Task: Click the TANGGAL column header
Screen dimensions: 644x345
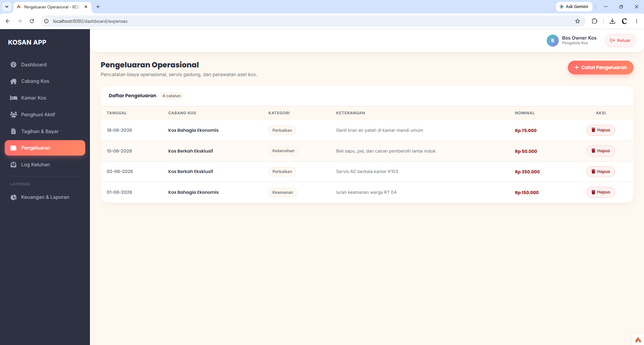Action: [117, 113]
